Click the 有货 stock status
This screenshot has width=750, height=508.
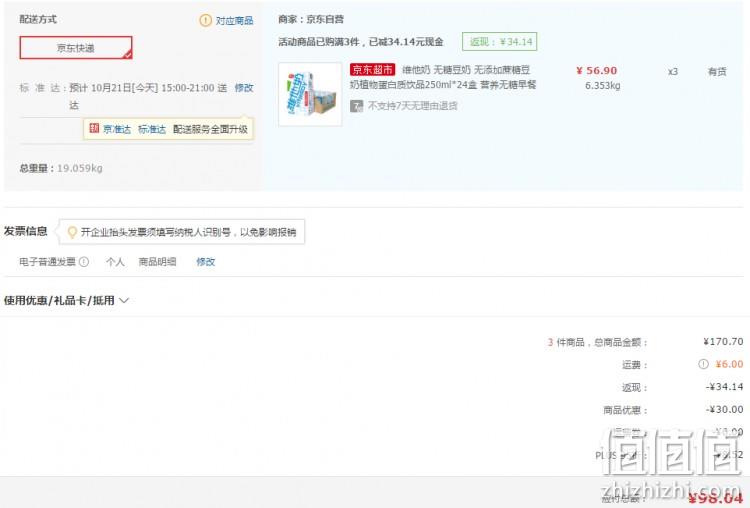tap(717, 71)
